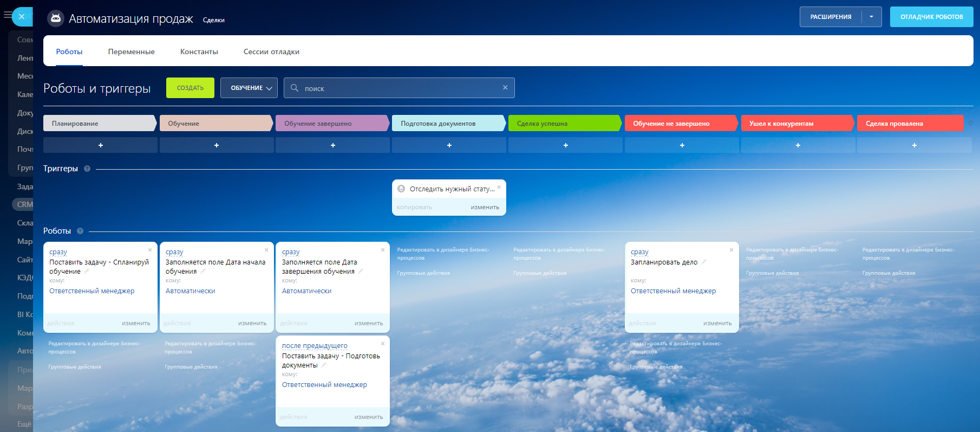This screenshot has width=980, height=432.
Task: Close the automation slider with the cyan X
Action: click(x=22, y=17)
